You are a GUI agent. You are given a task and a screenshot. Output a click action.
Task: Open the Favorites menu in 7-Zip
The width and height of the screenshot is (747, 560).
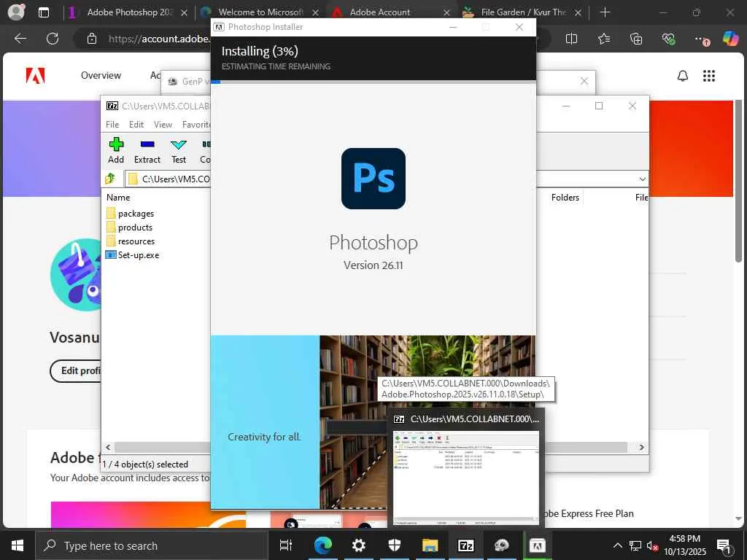196,124
